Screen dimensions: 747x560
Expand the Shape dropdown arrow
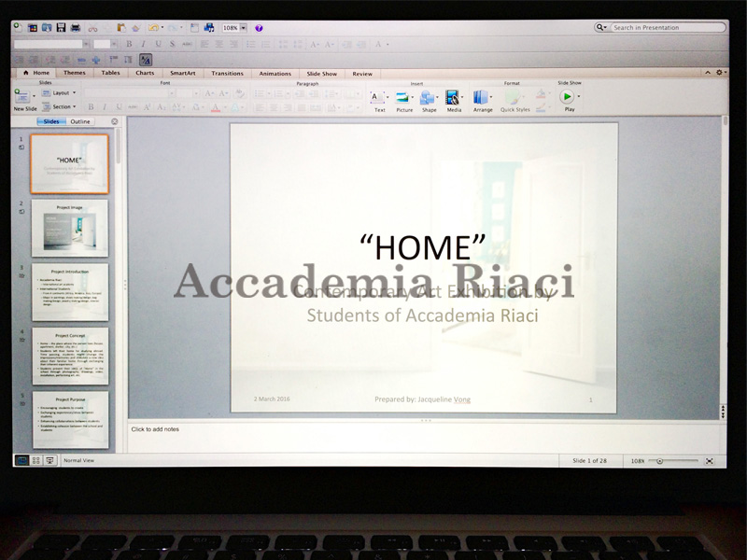pos(437,98)
